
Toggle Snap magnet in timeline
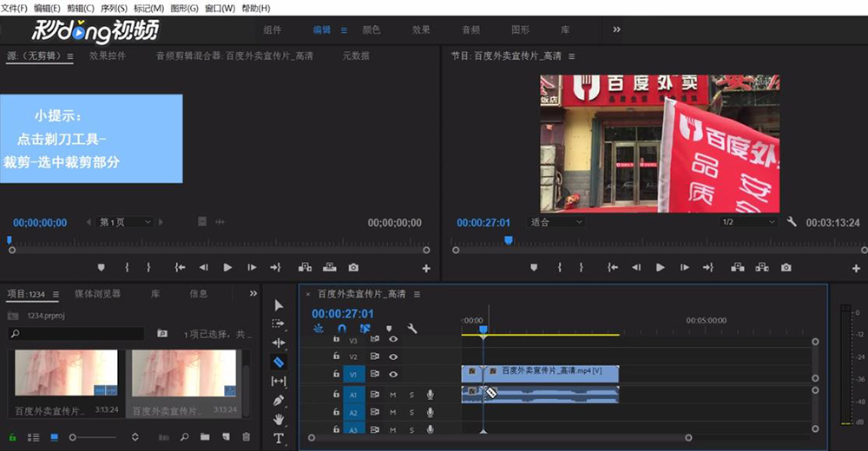coord(341,329)
